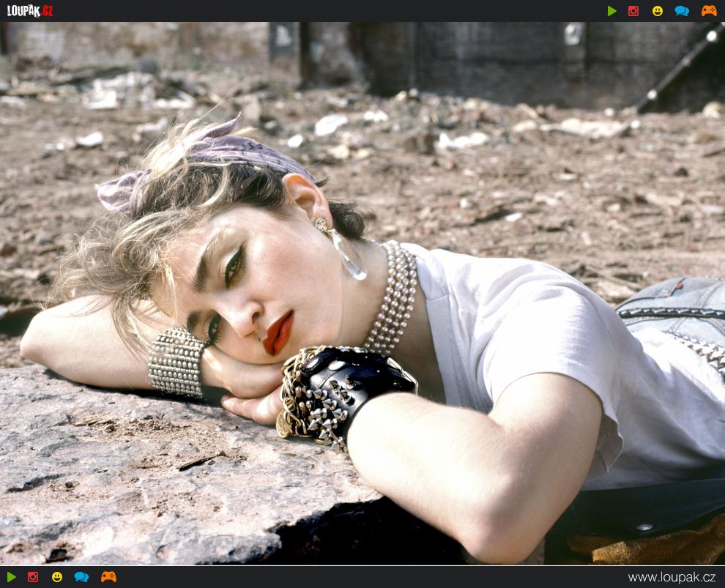Open the blue chat bubbles icon in top bar
Image resolution: width=725 pixels, height=588 pixels.
[682, 11]
